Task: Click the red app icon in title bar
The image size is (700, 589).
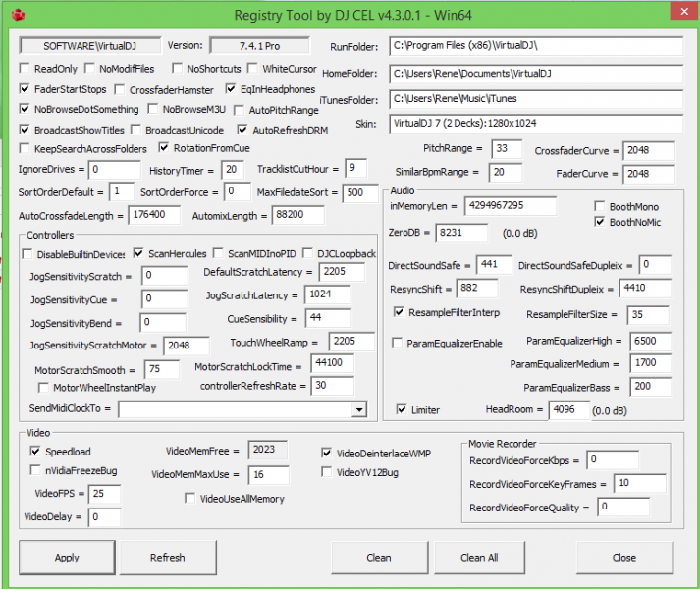Action: click(19, 15)
